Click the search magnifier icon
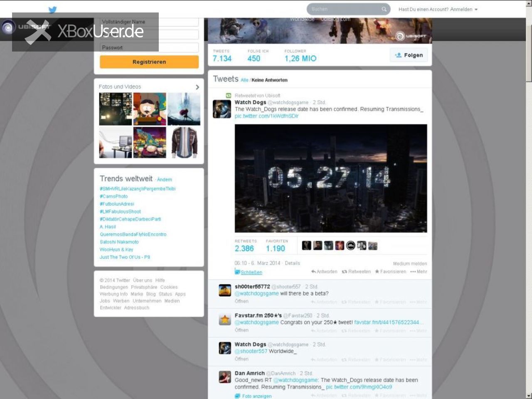This screenshot has height=399, width=532. point(384,9)
